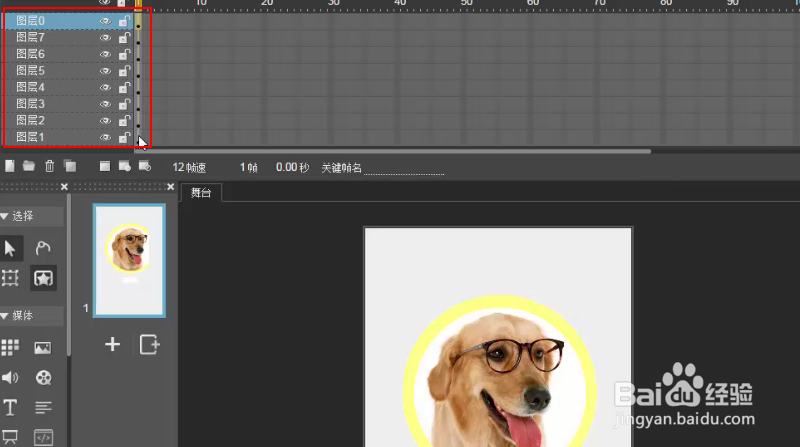Add a page from template

pyautogui.click(x=149, y=344)
